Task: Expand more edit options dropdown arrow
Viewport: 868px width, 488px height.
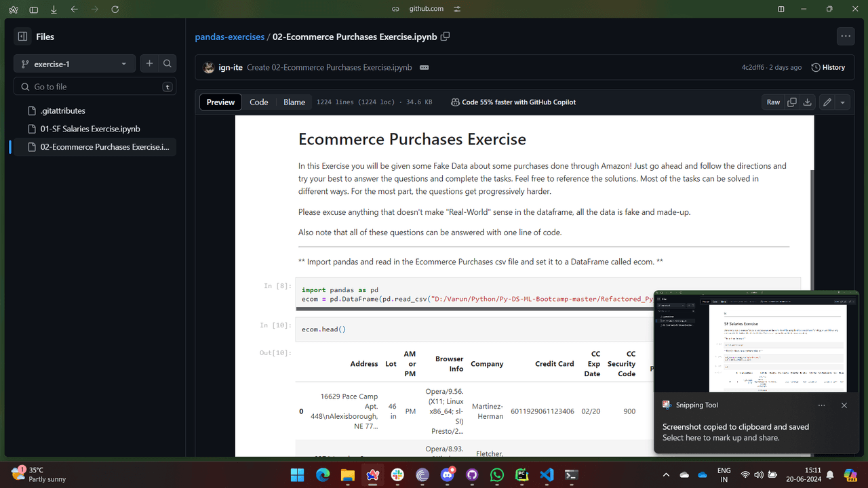Action: 842,102
